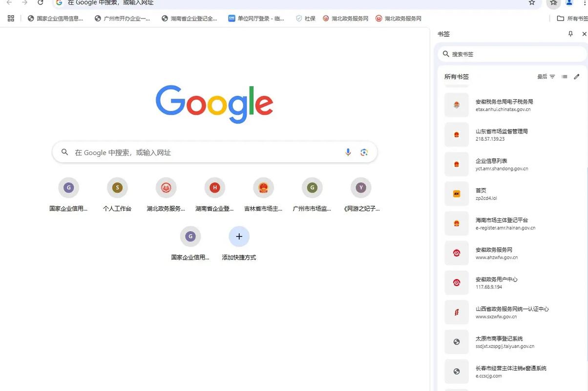Pin the bookmarks side panel
The image size is (588, 391).
[570, 34]
